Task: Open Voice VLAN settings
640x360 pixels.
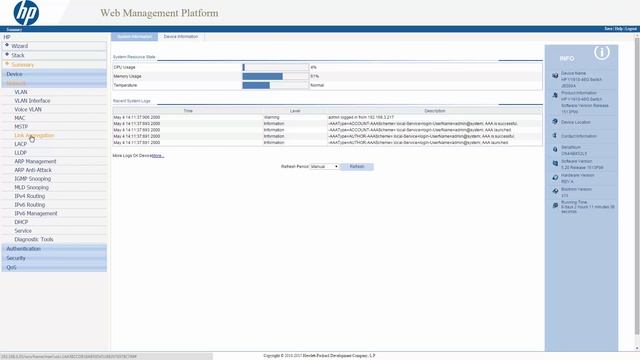Action: (28, 109)
